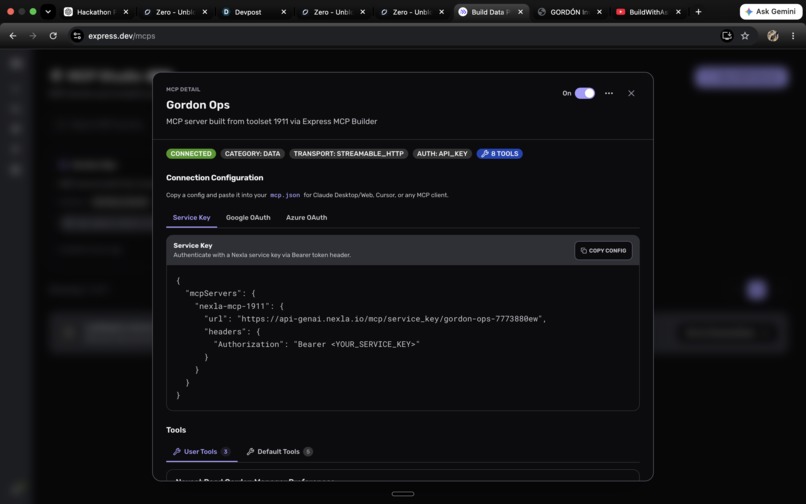Close the Build Data browser tab
Viewport: 806px width, 504px height.
coord(520,12)
